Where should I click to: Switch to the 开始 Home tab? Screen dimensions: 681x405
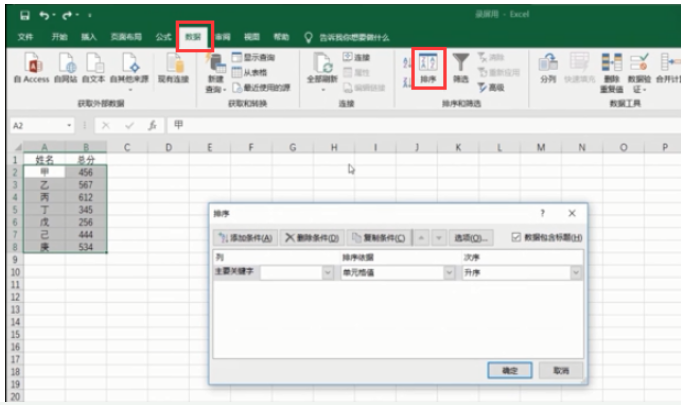(60, 37)
